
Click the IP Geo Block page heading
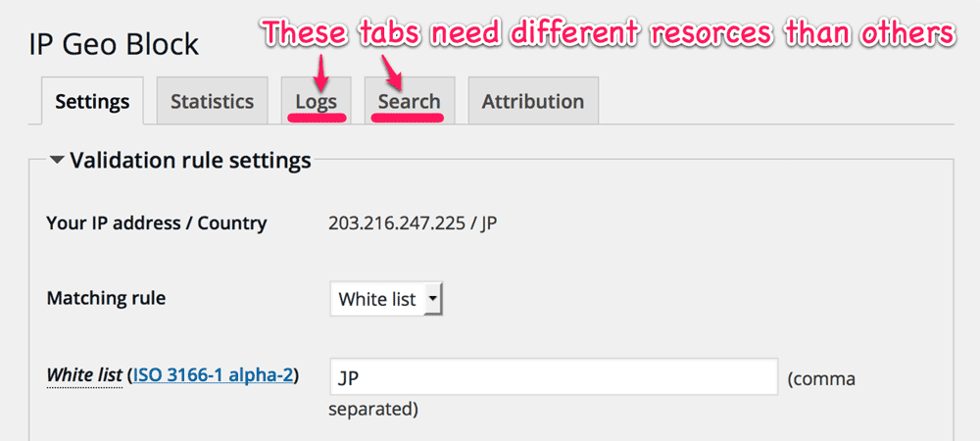[115, 45]
